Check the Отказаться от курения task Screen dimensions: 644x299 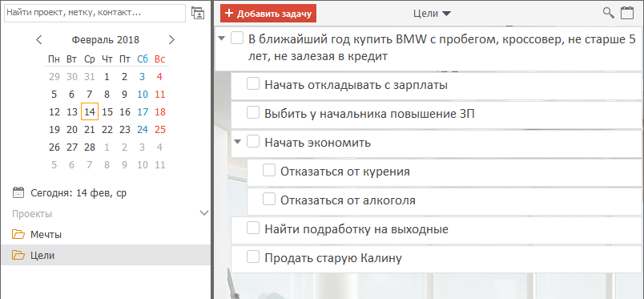tap(269, 170)
